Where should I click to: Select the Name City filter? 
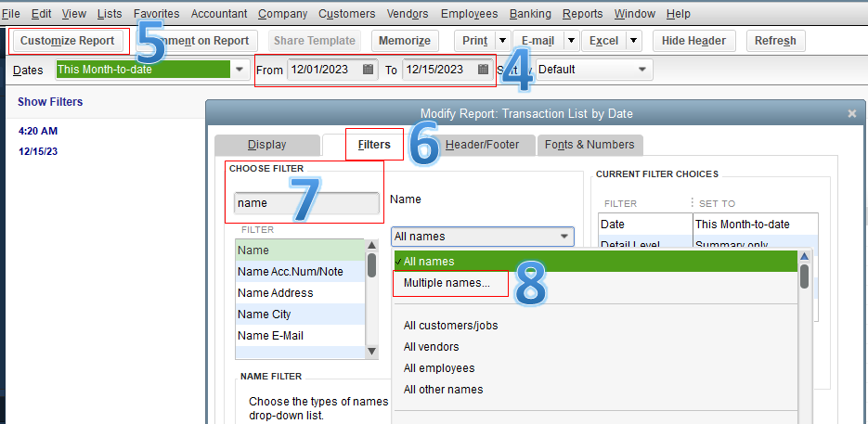300,315
